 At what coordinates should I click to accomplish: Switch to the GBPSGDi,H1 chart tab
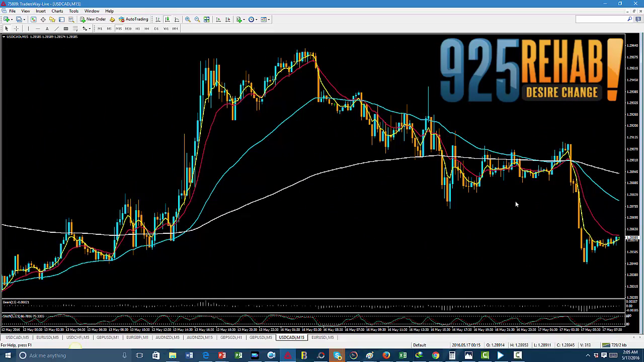231,337
